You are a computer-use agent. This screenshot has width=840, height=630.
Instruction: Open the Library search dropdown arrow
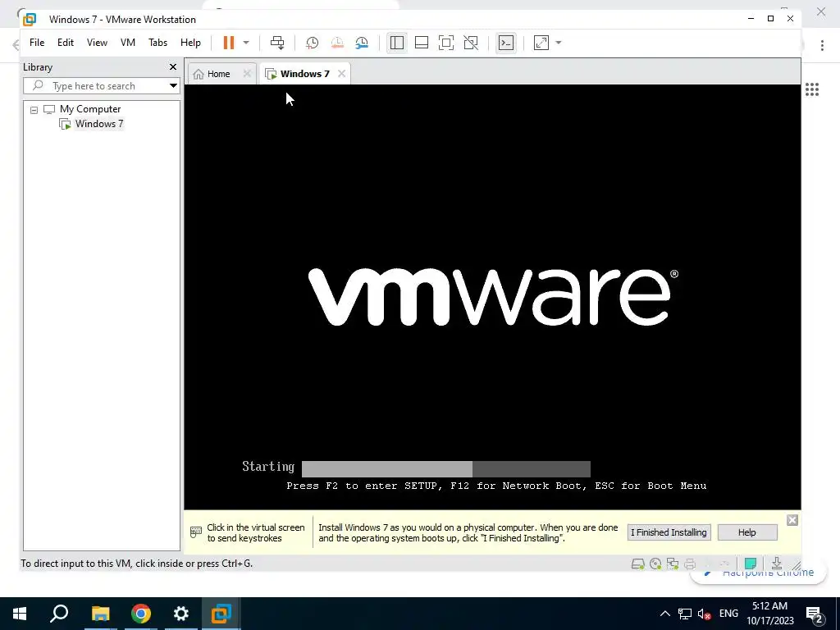tap(173, 85)
